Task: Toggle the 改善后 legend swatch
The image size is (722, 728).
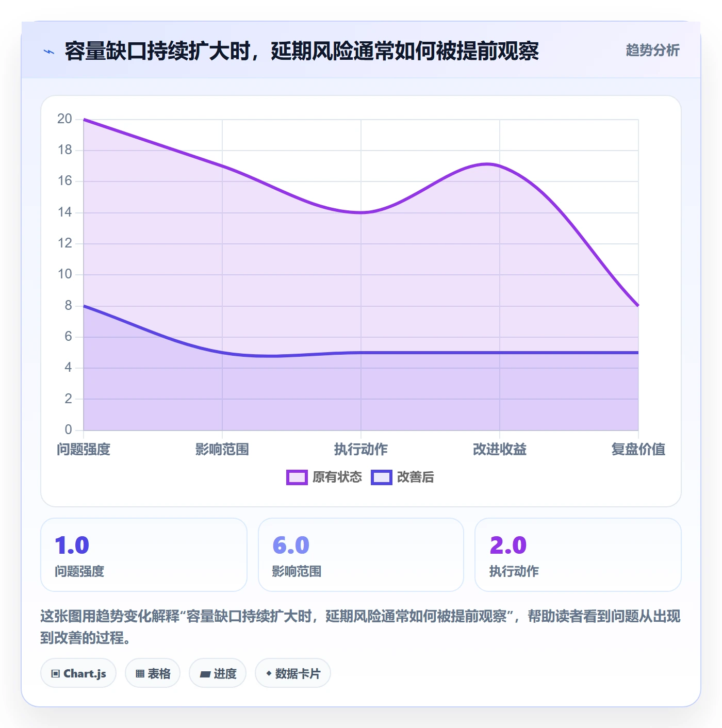Action: (x=381, y=477)
